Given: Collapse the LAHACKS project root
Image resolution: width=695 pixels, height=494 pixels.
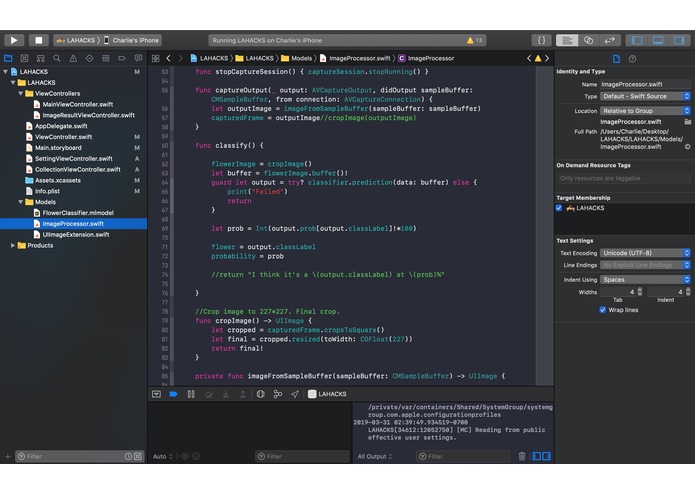Looking at the screenshot, I should (5, 71).
